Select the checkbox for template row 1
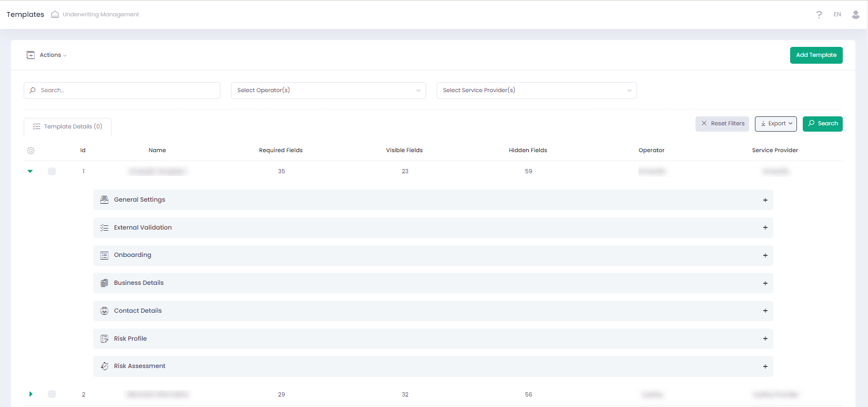The width and height of the screenshot is (868, 407). pos(52,171)
